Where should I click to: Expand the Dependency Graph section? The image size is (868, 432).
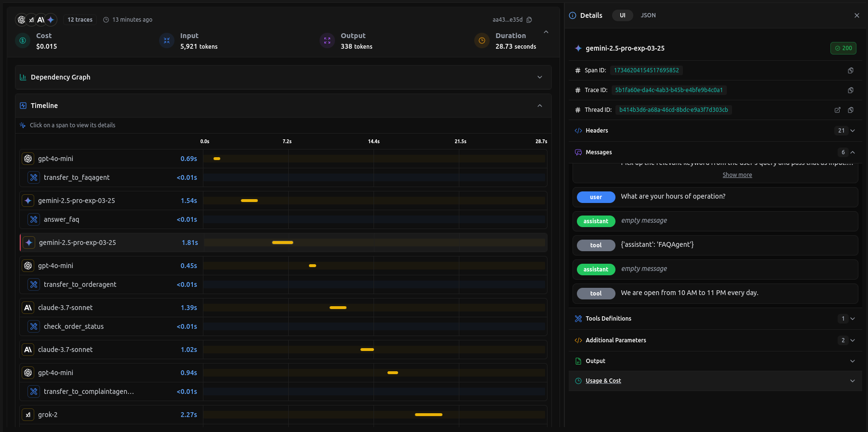click(540, 77)
